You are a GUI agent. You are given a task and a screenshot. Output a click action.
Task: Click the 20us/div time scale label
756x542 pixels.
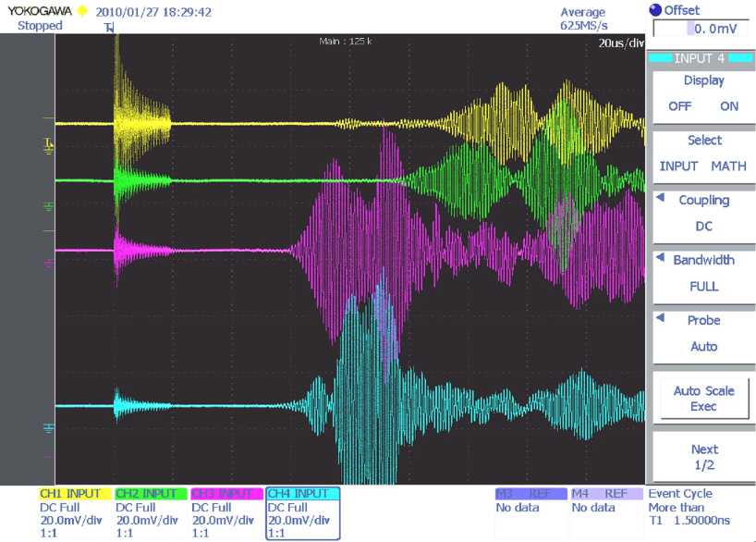coord(621,43)
